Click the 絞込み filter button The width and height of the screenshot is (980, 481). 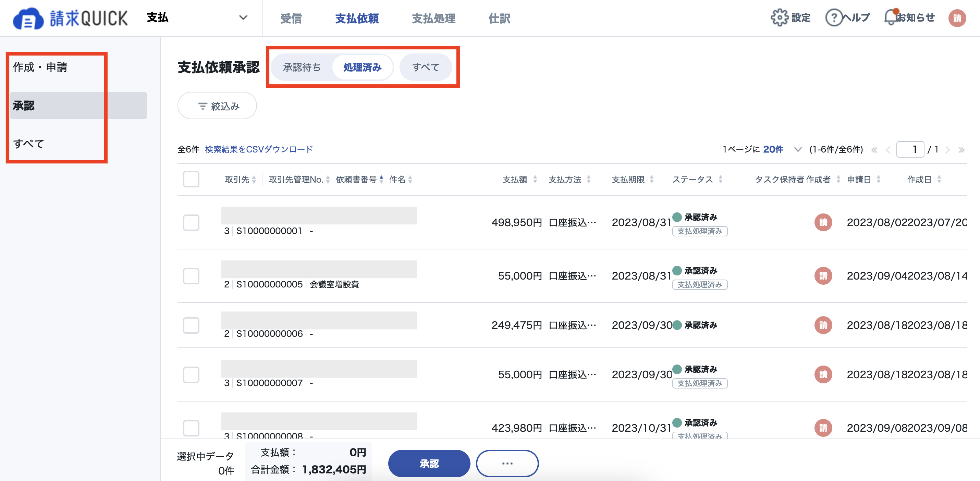[217, 106]
